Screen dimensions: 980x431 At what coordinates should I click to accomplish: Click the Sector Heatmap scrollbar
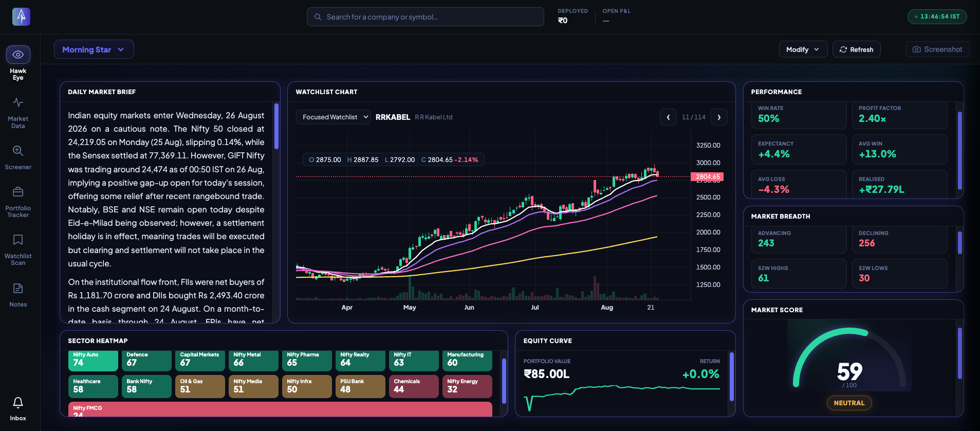tap(504, 381)
